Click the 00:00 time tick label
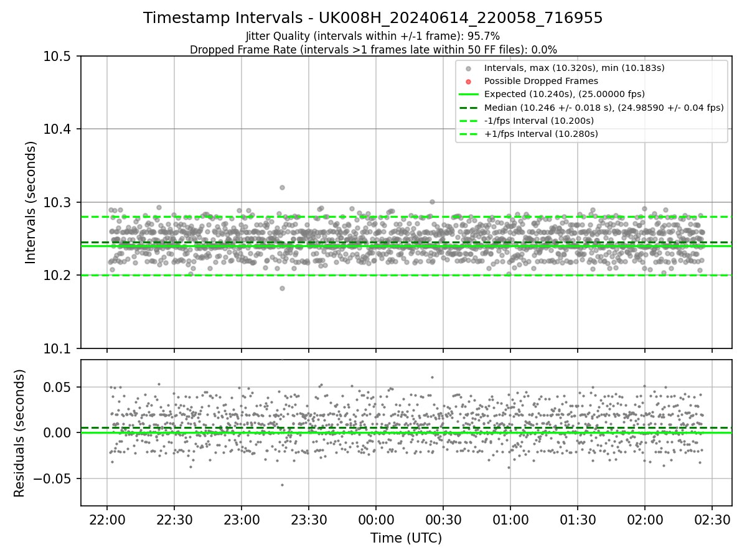The height and width of the screenshot is (560, 747). coord(376,519)
